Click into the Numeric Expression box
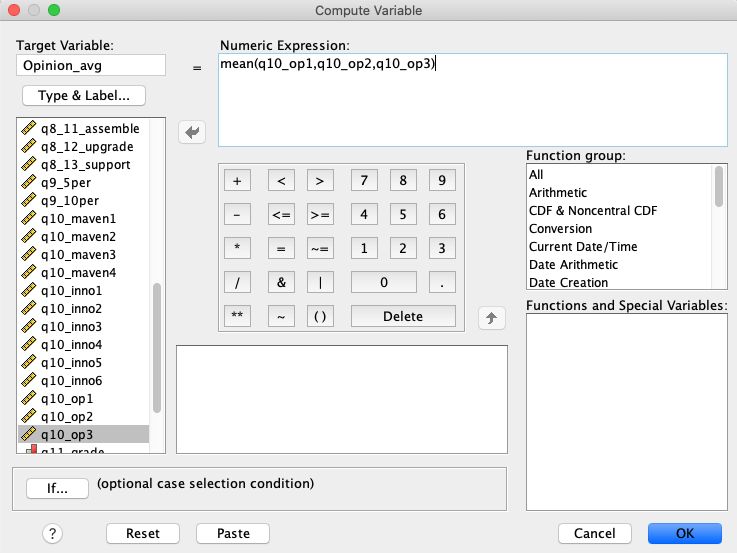This screenshot has width=737, height=553. (473, 100)
